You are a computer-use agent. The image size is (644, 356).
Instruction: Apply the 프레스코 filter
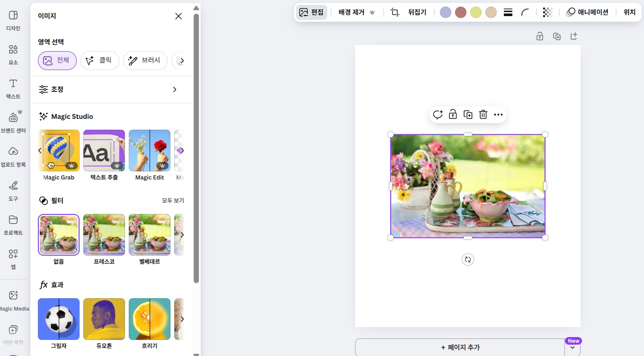point(104,235)
